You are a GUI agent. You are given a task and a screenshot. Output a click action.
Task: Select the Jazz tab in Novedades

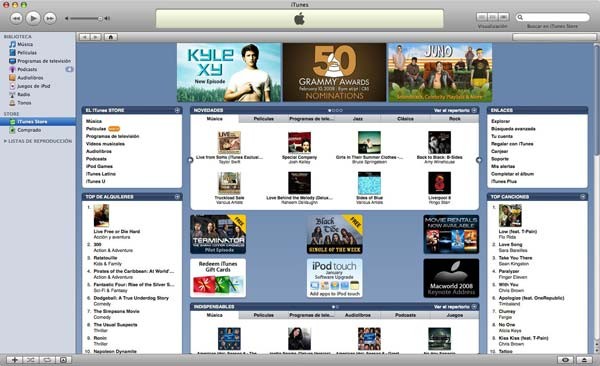tap(358, 119)
